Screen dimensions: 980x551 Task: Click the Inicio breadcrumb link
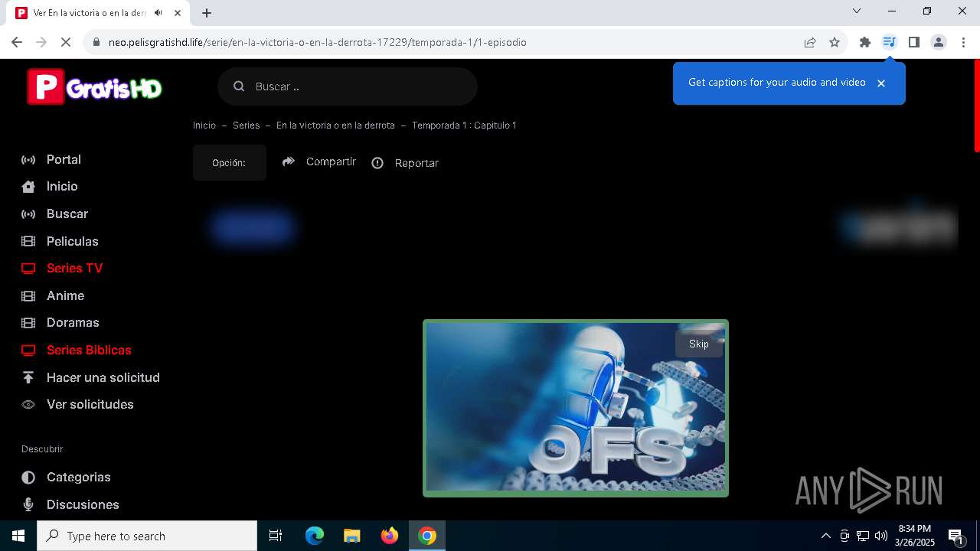point(204,126)
